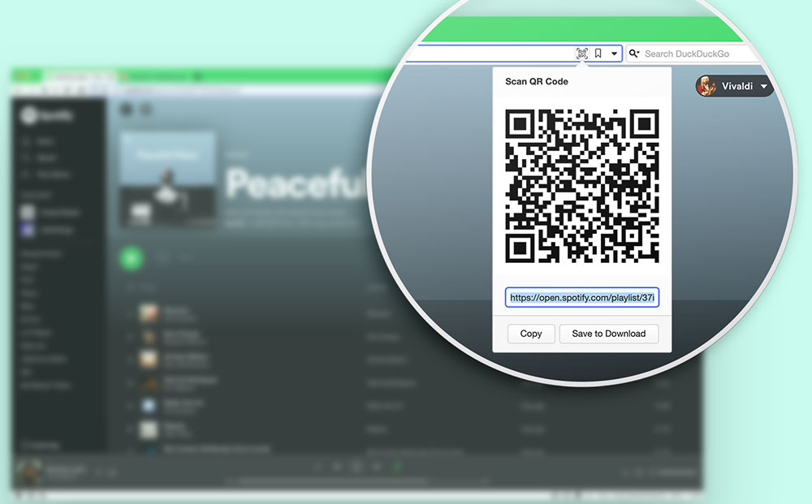Toggle the bookmark icon in the address bar
This screenshot has height=504, width=812.
tap(598, 53)
